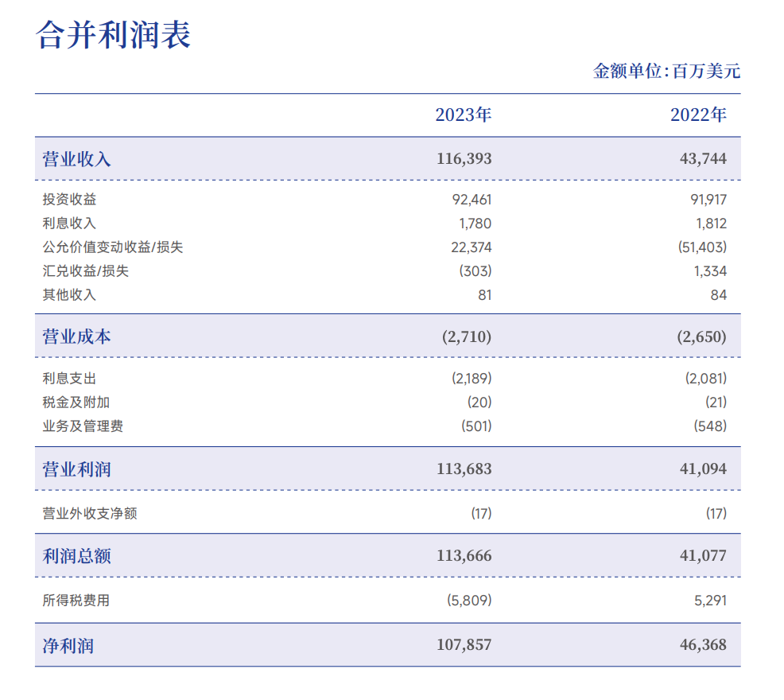Click the unit label 金额单位:百万美元
This screenshot has height=700, width=784.
(x=666, y=71)
